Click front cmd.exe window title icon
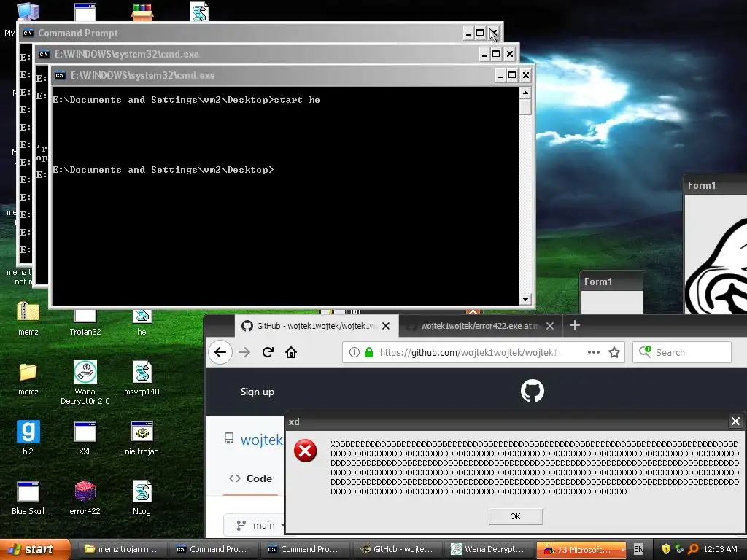 pos(60,75)
